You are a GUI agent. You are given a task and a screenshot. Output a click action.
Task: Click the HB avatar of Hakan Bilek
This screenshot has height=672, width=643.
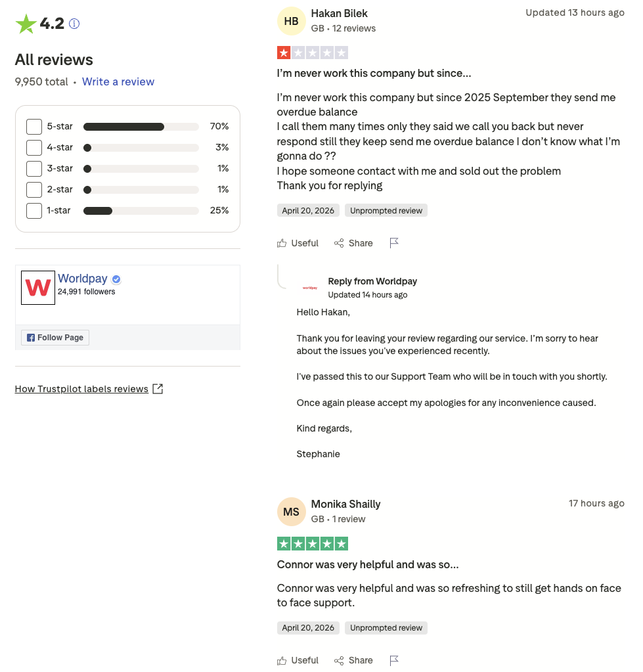pyautogui.click(x=292, y=21)
